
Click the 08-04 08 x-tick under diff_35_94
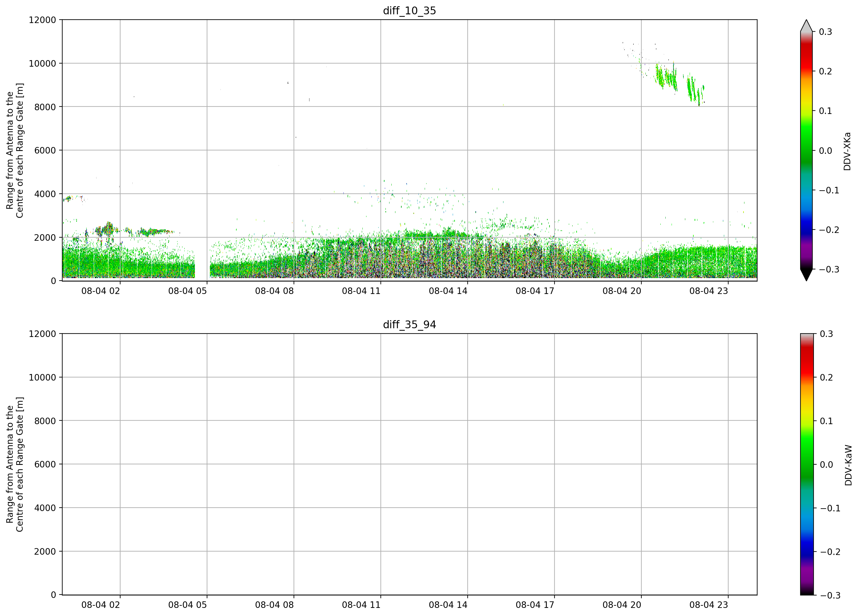click(275, 605)
